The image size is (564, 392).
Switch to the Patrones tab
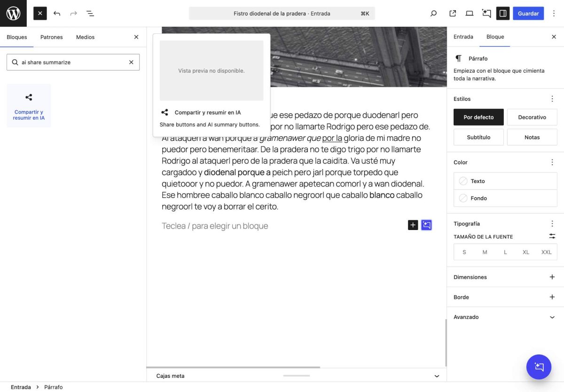[51, 37]
